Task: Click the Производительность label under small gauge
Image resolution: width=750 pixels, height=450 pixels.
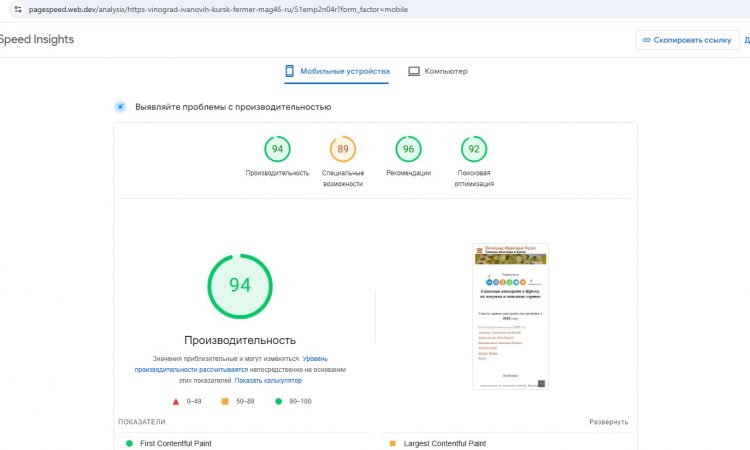Action: (x=277, y=173)
